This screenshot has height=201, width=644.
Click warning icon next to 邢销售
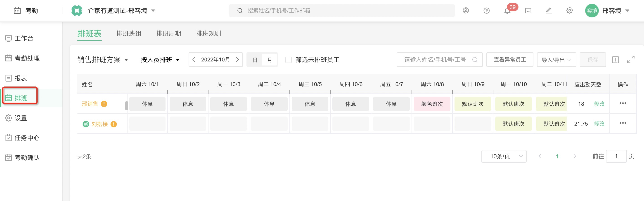(104, 104)
